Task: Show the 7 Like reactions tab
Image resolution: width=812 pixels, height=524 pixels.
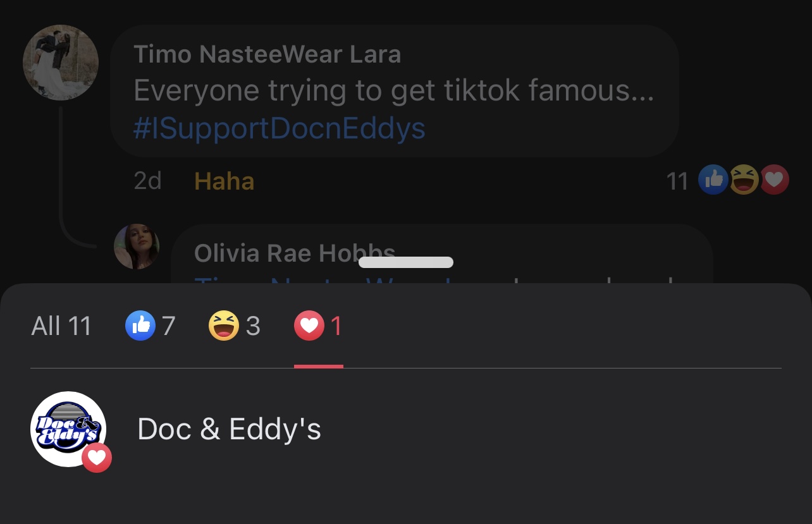Action: (x=151, y=326)
